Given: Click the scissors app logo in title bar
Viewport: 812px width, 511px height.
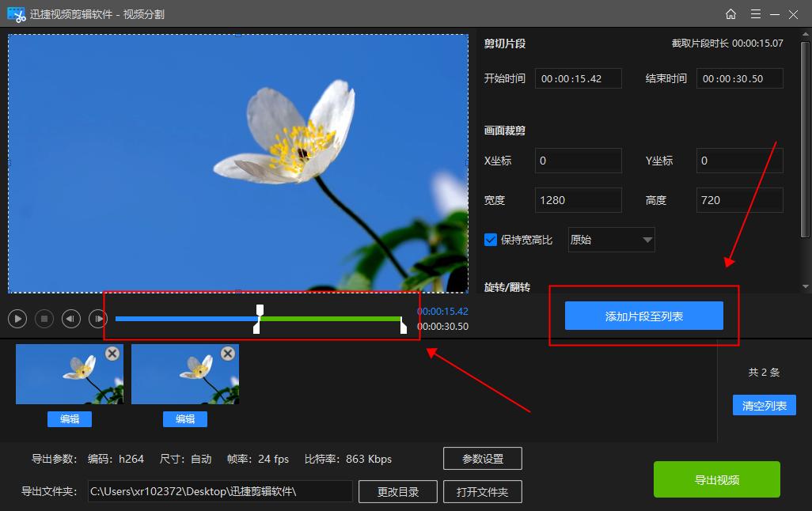Looking at the screenshot, I should coord(16,13).
